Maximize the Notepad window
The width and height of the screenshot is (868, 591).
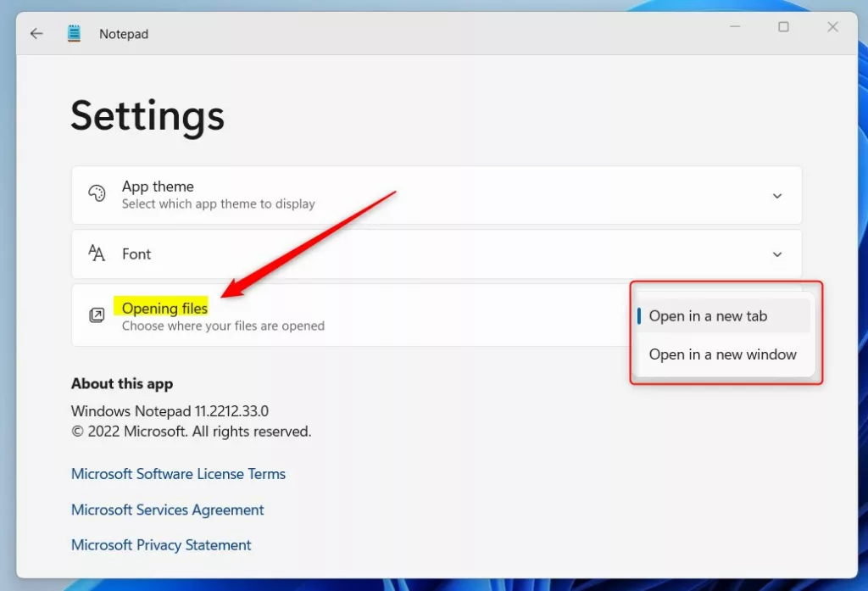pyautogui.click(x=783, y=26)
